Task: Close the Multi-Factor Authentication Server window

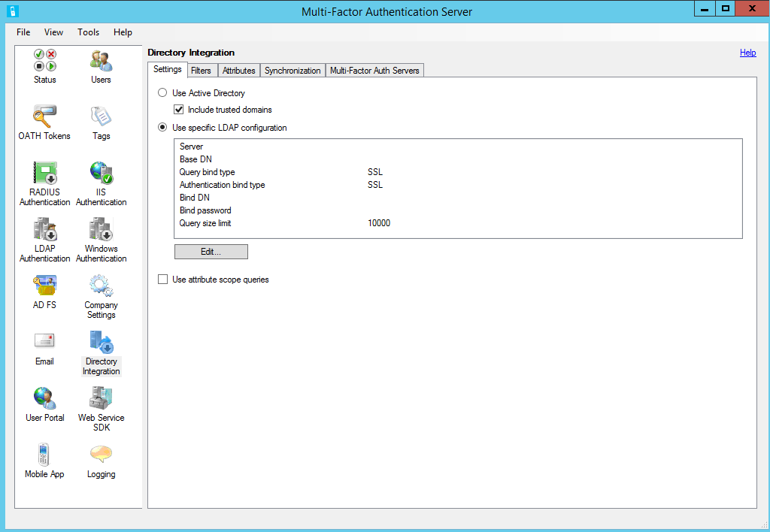Action: click(752, 8)
